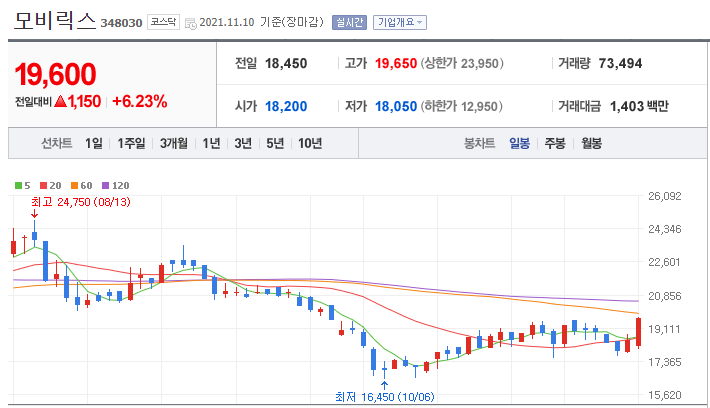Select the 5년 line chart tab

[275, 144]
